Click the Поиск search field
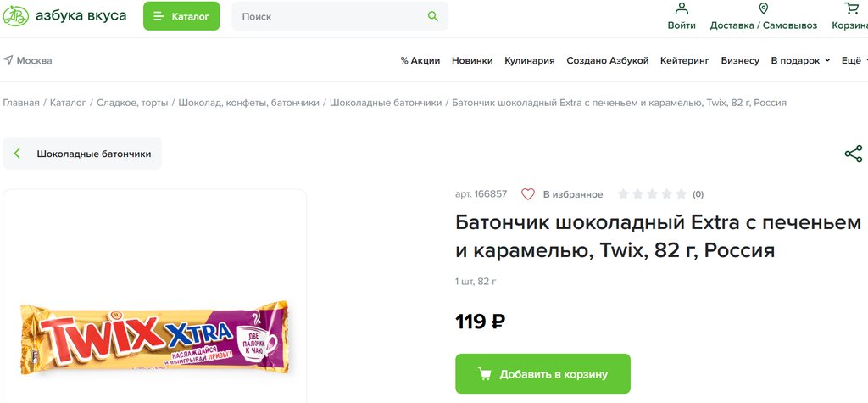 (x=331, y=16)
